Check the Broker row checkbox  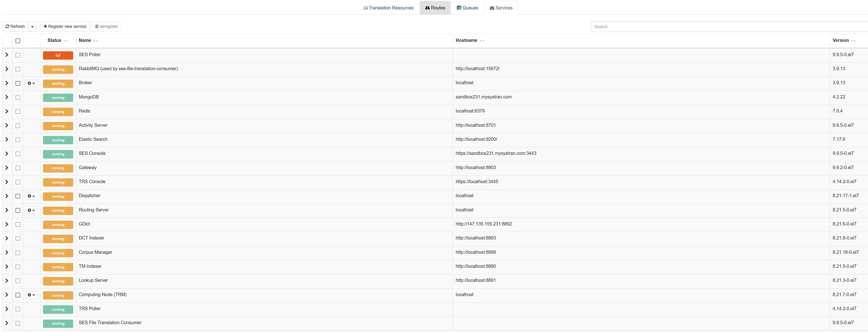coord(18,83)
